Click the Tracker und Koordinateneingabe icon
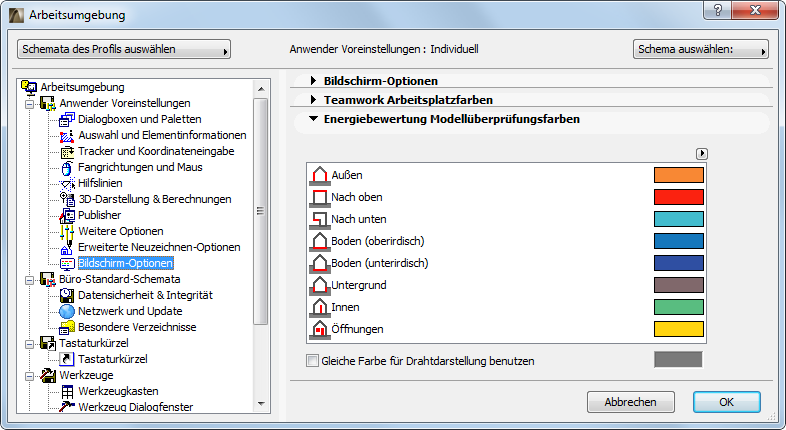The width and height of the screenshot is (786, 430). point(68,151)
